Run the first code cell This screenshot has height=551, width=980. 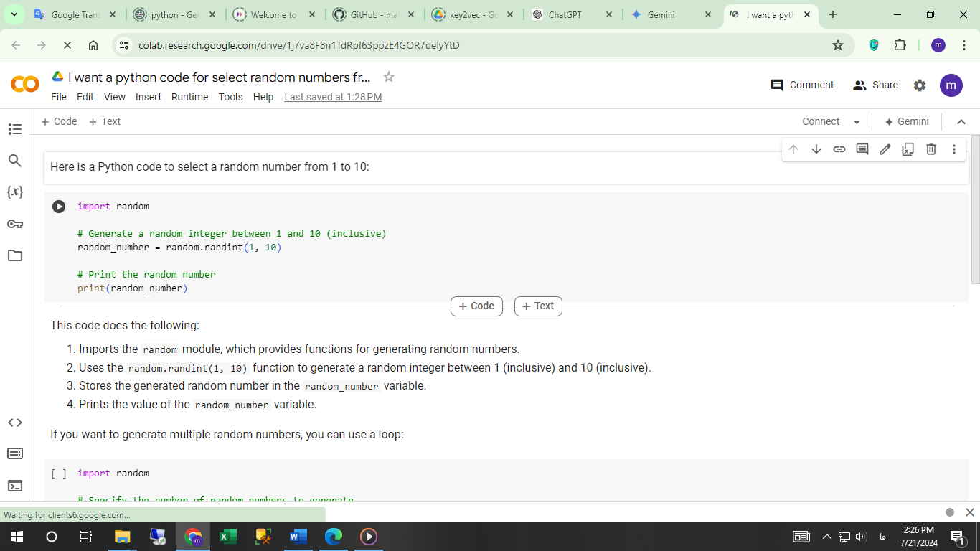[x=59, y=207]
